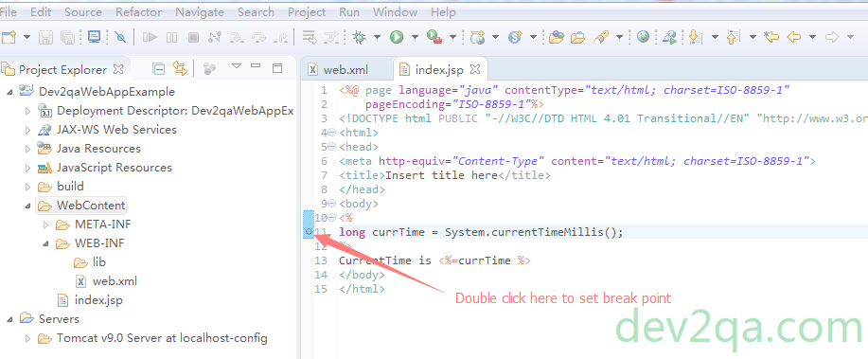The height and width of the screenshot is (359, 868).
Task: Open the Web Browser globe icon
Action: pos(644,37)
